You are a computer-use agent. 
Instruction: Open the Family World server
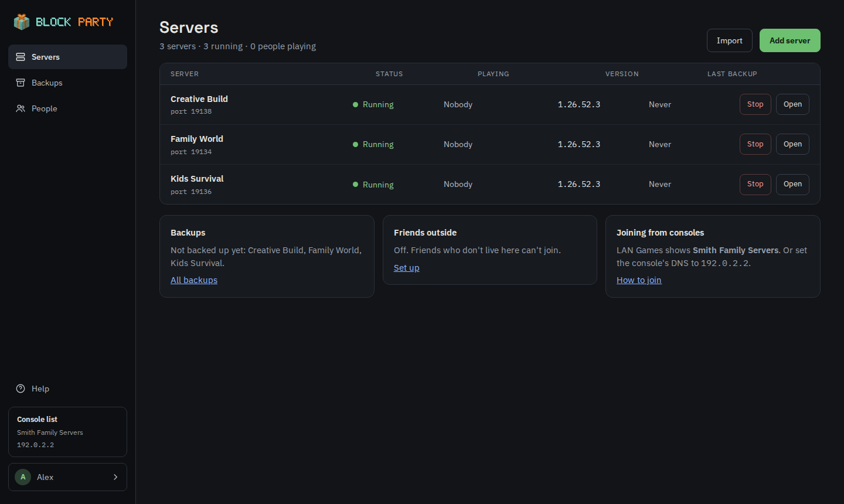click(792, 144)
